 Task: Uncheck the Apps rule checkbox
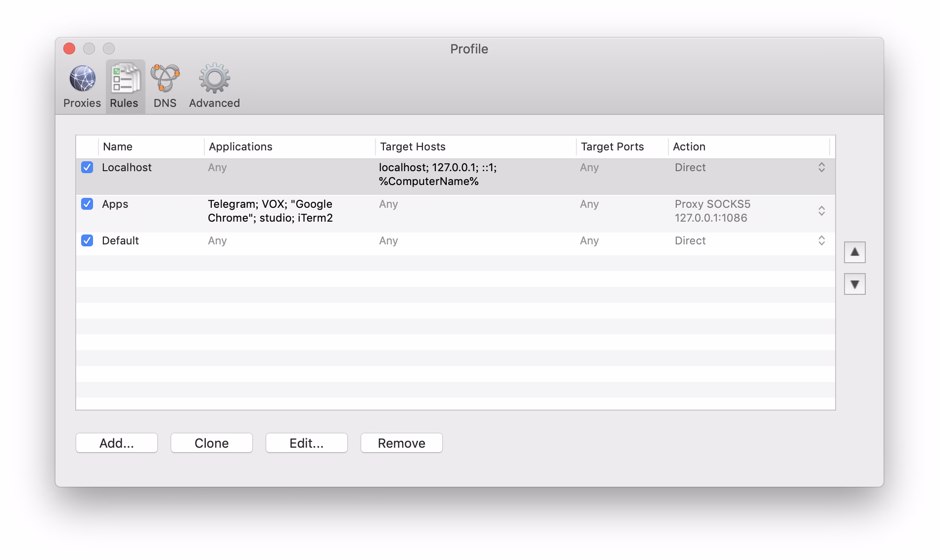point(87,204)
